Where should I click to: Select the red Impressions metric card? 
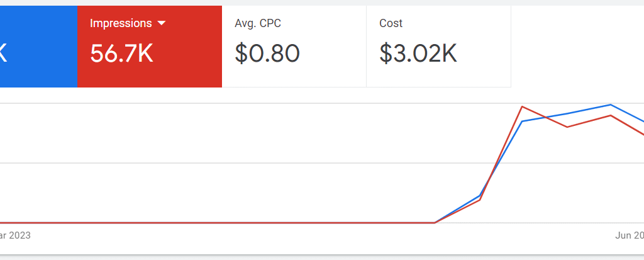point(150,46)
